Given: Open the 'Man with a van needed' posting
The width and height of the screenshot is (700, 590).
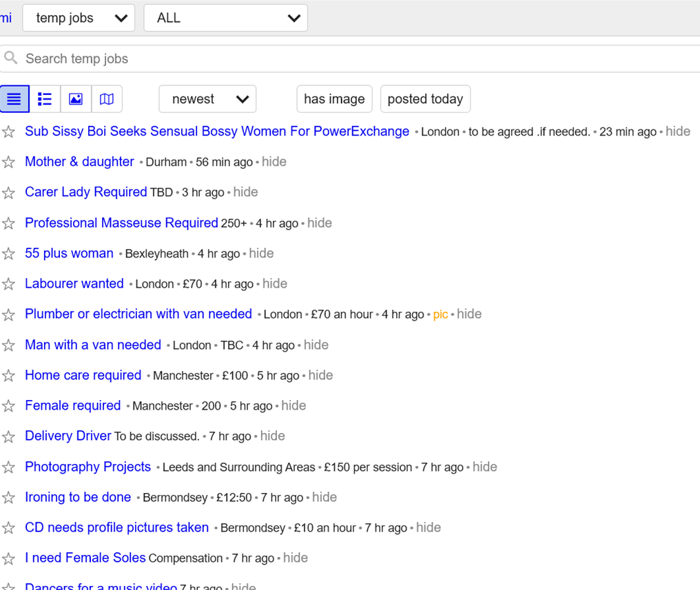Looking at the screenshot, I should click(93, 345).
